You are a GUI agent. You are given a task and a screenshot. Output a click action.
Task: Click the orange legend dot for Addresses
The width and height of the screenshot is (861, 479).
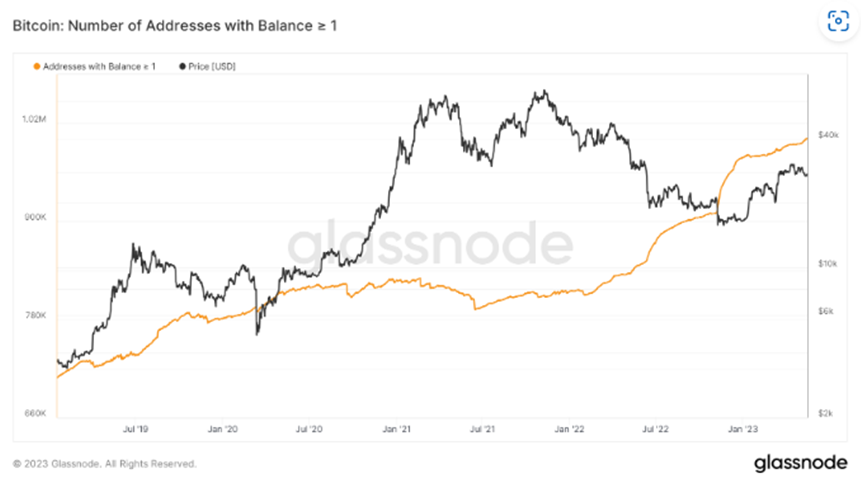pyautogui.click(x=38, y=65)
